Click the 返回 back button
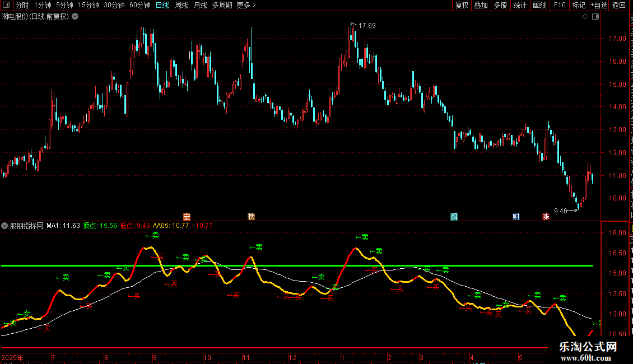Image resolution: width=633 pixels, height=364 pixels. coord(619,5)
